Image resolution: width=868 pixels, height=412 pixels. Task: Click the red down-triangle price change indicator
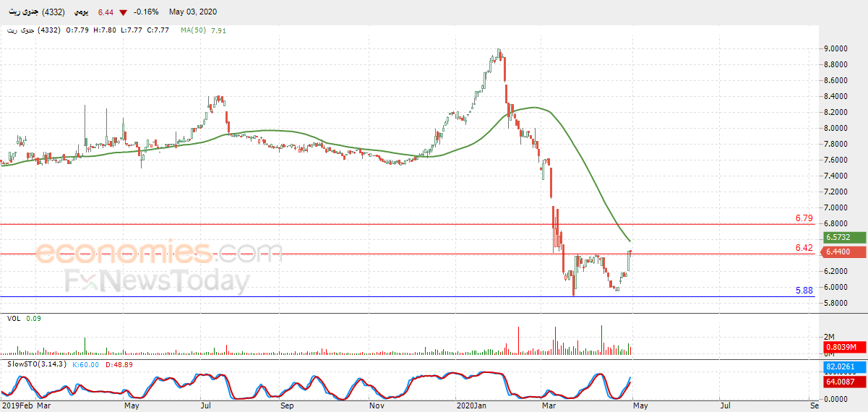pyautogui.click(x=124, y=13)
